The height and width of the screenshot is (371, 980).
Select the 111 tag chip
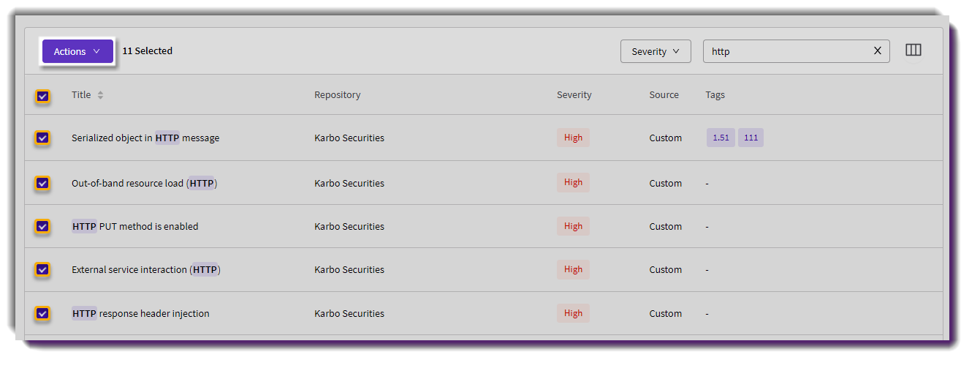point(751,138)
